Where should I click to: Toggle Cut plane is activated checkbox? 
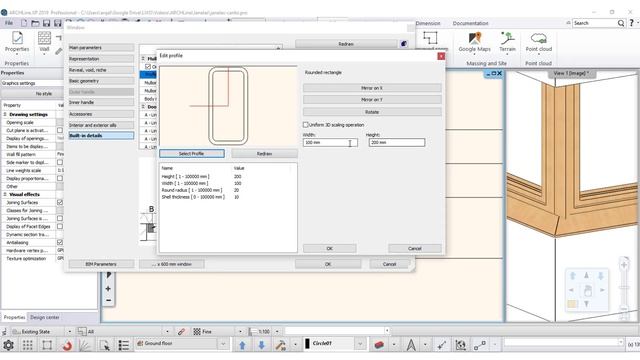60,130
